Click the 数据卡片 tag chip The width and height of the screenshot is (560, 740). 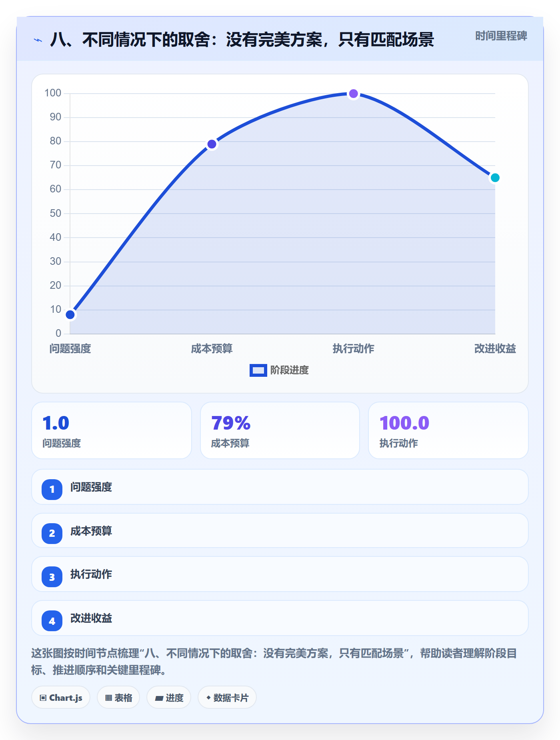pos(227,698)
